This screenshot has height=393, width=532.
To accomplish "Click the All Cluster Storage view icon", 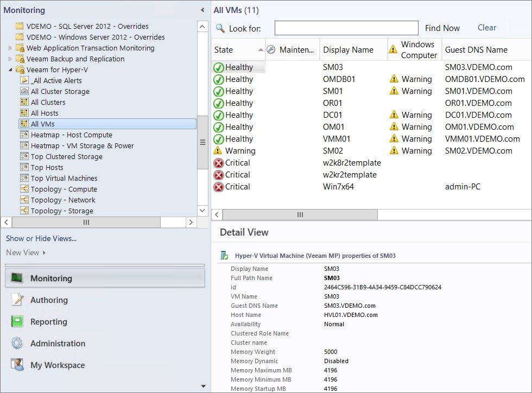I will pos(24,91).
